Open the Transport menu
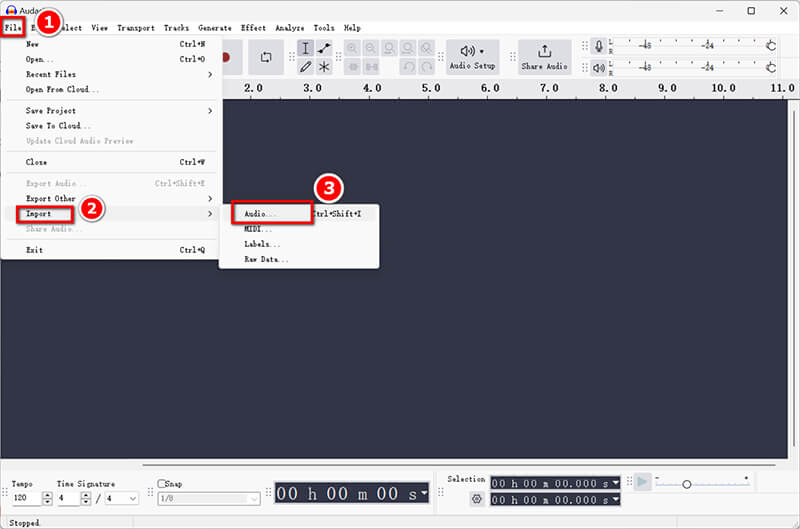The width and height of the screenshot is (800, 529). coord(136,28)
